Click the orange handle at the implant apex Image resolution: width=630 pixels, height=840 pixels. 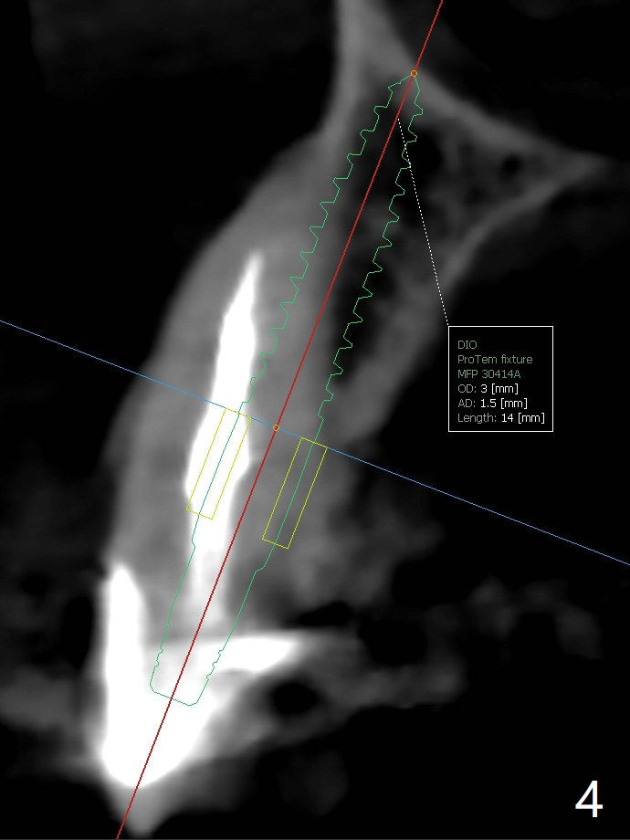[414, 73]
